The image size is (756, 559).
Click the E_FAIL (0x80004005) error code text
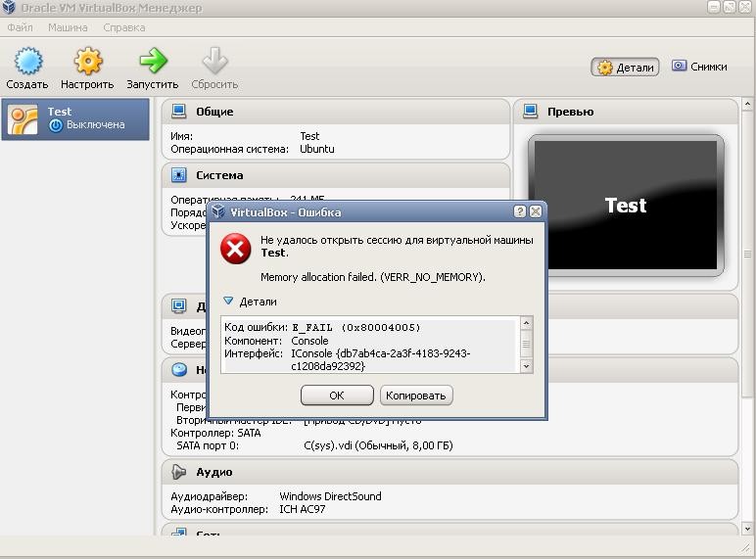[x=356, y=328]
